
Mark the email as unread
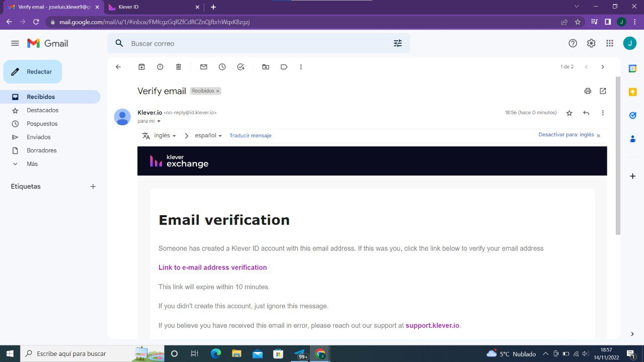click(204, 67)
